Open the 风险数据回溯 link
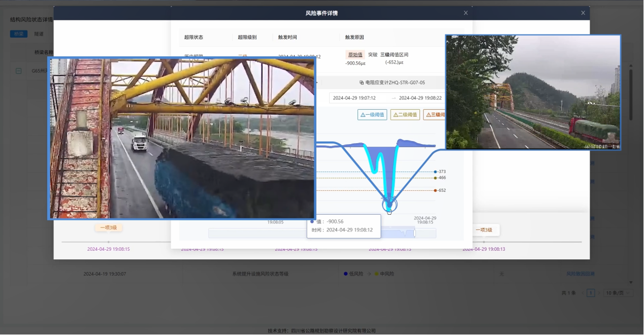 tap(580, 274)
